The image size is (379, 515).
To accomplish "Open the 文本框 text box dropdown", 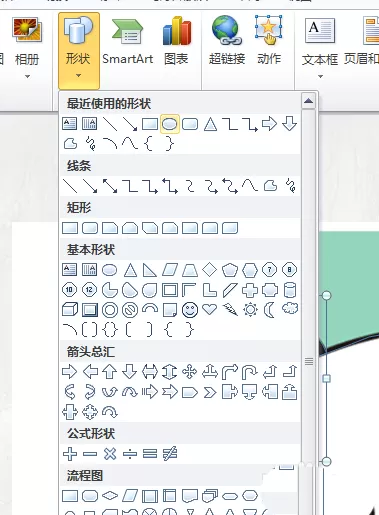I will [x=320, y=49].
